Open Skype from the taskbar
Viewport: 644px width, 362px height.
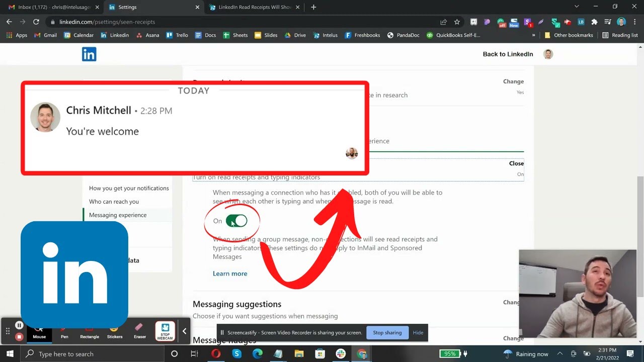pyautogui.click(x=237, y=354)
